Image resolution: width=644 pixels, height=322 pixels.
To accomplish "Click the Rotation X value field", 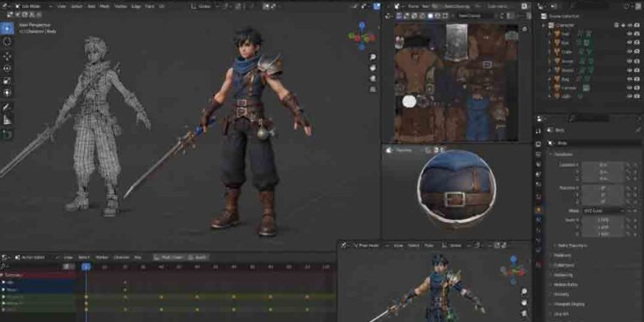I will coord(603,188).
